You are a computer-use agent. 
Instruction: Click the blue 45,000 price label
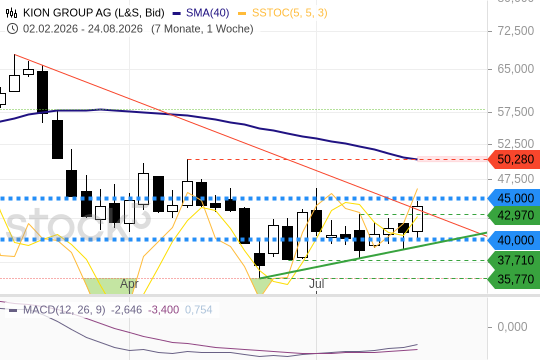pos(514,198)
